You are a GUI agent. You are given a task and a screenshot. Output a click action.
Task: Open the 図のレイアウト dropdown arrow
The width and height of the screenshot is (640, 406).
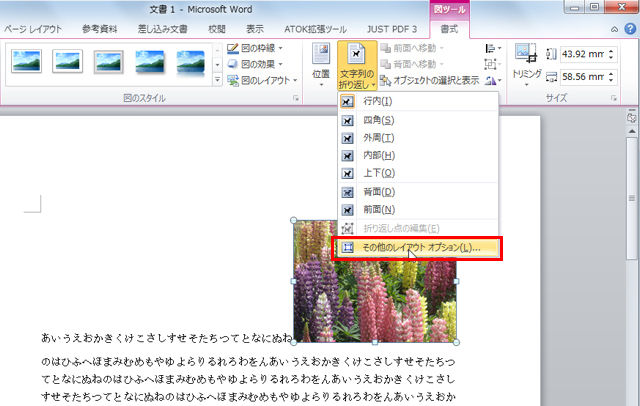295,81
